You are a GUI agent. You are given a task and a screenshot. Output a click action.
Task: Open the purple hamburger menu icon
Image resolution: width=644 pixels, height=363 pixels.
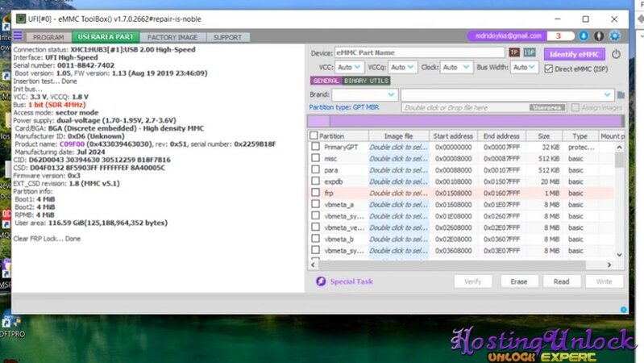click(x=18, y=36)
